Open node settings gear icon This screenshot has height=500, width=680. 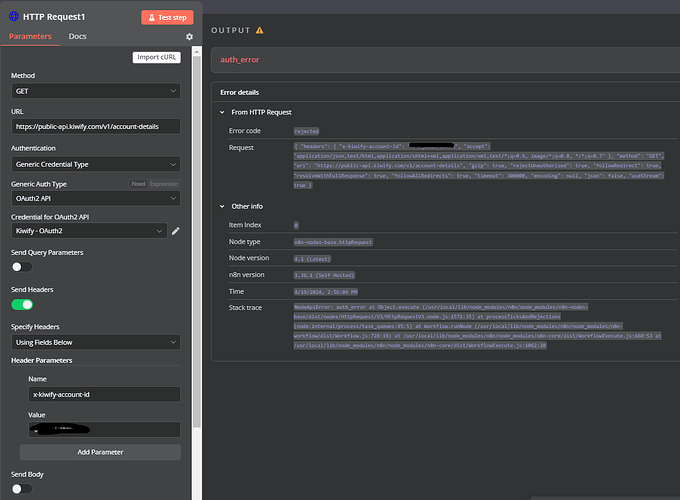pos(190,37)
